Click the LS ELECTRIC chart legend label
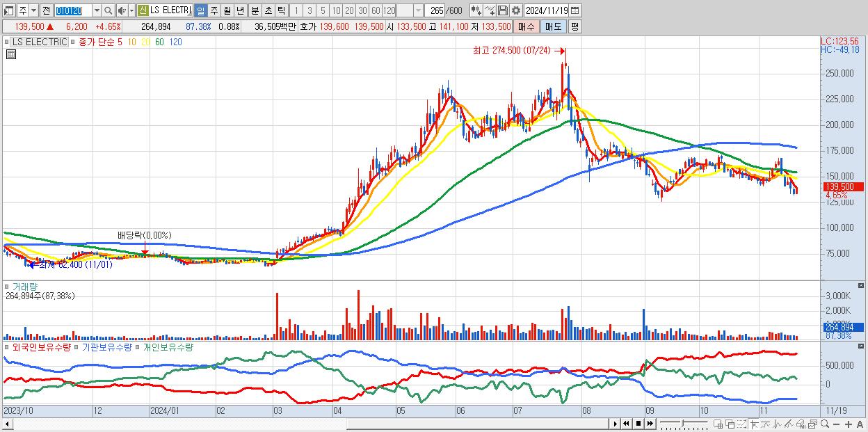 pyautogui.click(x=40, y=42)
